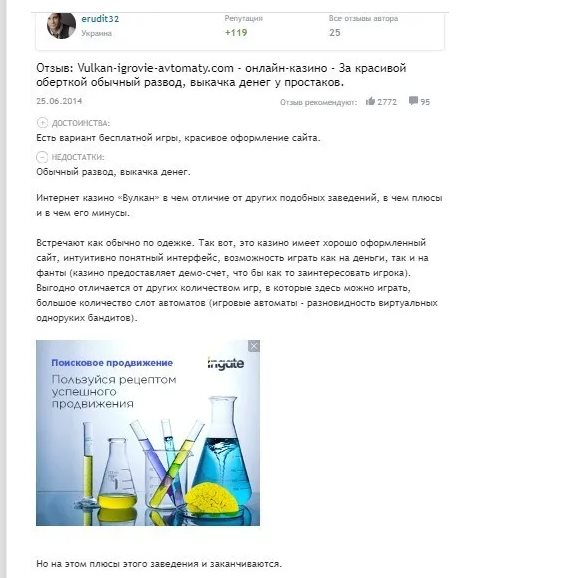This screenshot has width=565, height=578.
Task: Click the ad text Пользуйся рецептом успешного продвижения
Action: click(x=114, y=391)
